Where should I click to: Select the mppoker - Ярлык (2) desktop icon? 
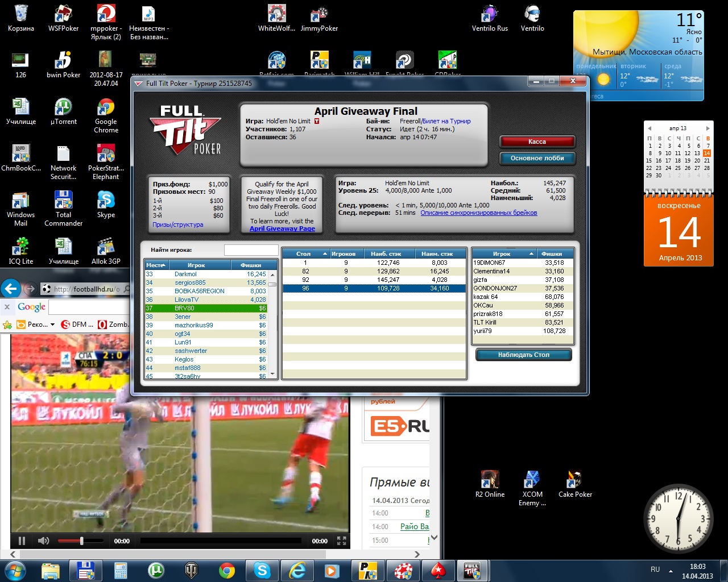tap(106, 22)
